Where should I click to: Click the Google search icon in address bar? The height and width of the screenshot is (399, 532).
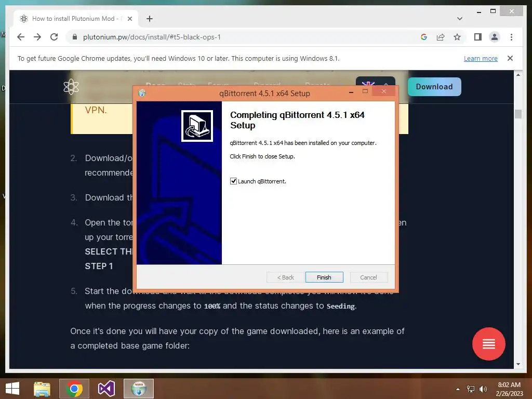pyautogui.click(x=424, y=37)
